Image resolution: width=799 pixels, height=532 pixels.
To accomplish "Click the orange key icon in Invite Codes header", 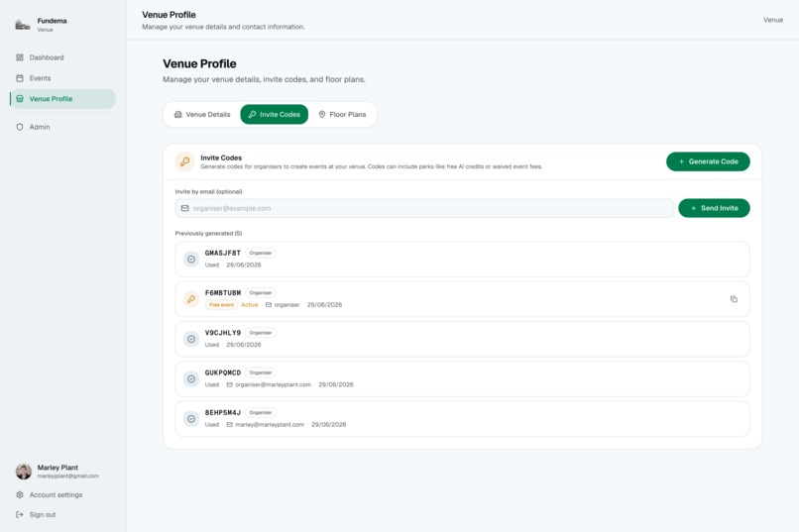I will (x=184, y=161).
